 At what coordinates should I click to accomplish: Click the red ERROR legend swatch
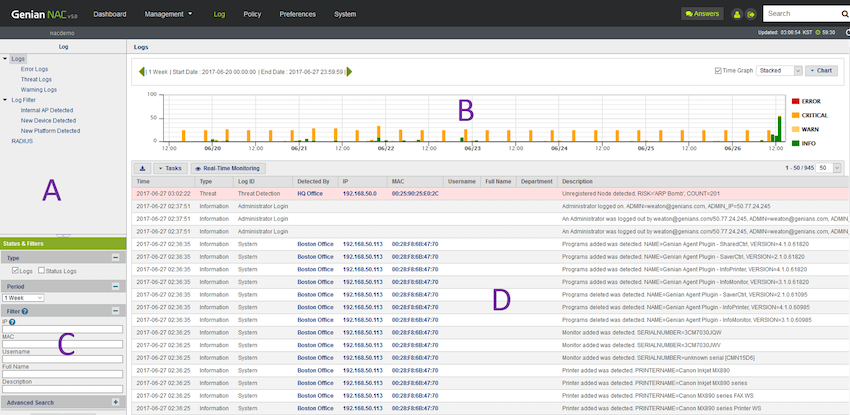795,101
